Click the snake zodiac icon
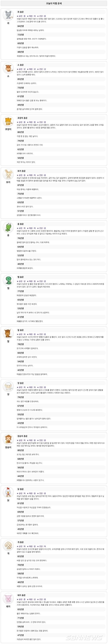The image size is (108, 644). pos(8,281)
